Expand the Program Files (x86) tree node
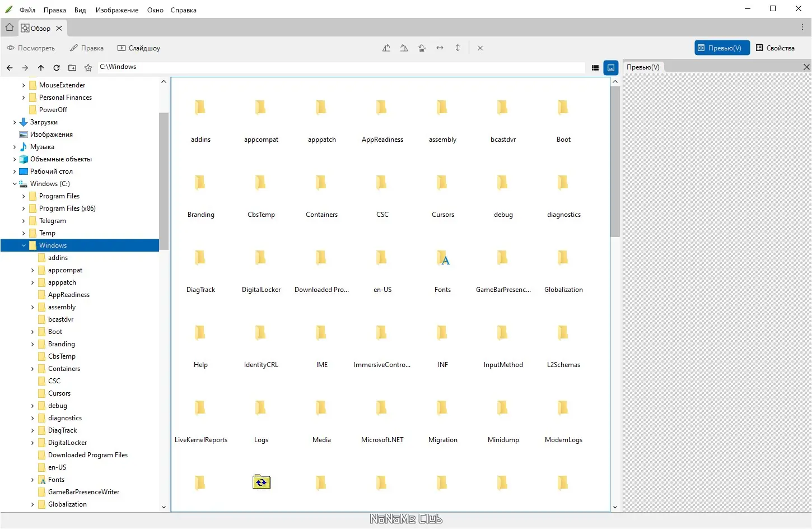The height and width of the screenshot is (529, 812). click(x=24, y=208)
